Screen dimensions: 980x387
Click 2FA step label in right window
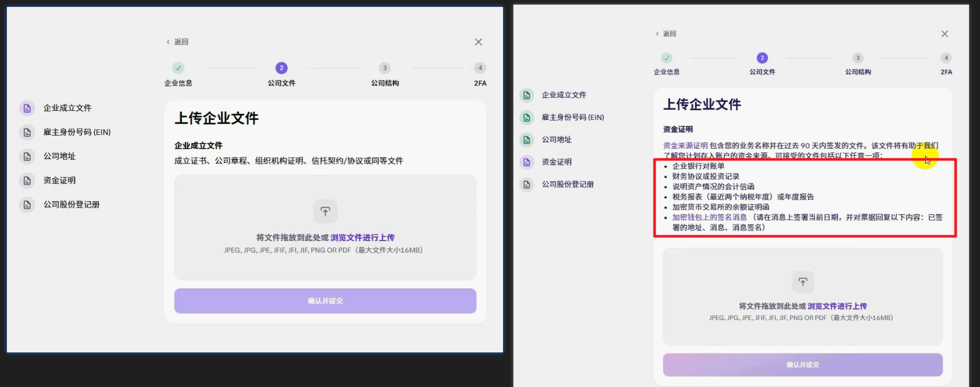947,72
